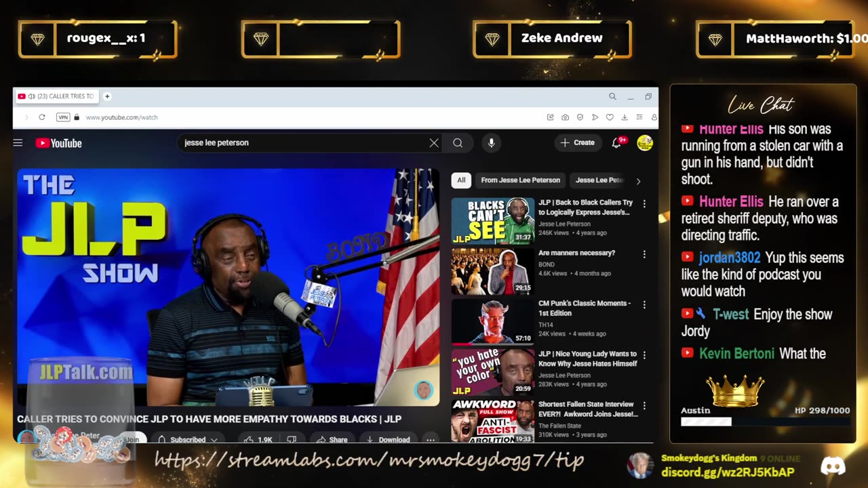The height and width of the screenshot is (488, 868).
Task: Open the Create button menu
Action: (577, 142)
